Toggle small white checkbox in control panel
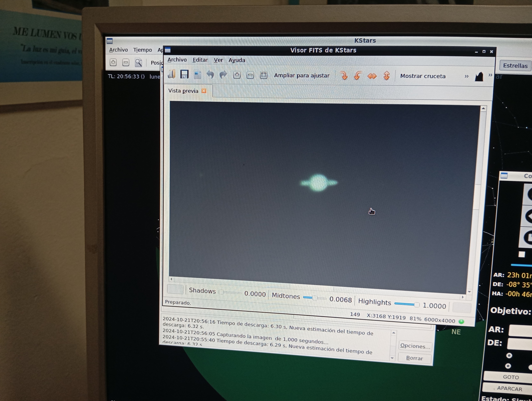The image size is (532, 401). pos(522,254)
